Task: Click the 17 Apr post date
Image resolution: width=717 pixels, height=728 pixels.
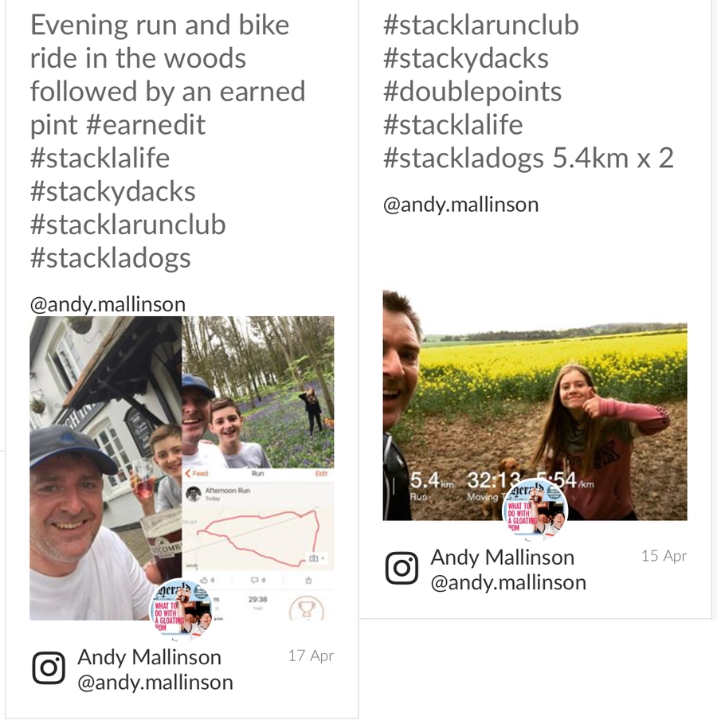Action: click(x=311, y=656)
